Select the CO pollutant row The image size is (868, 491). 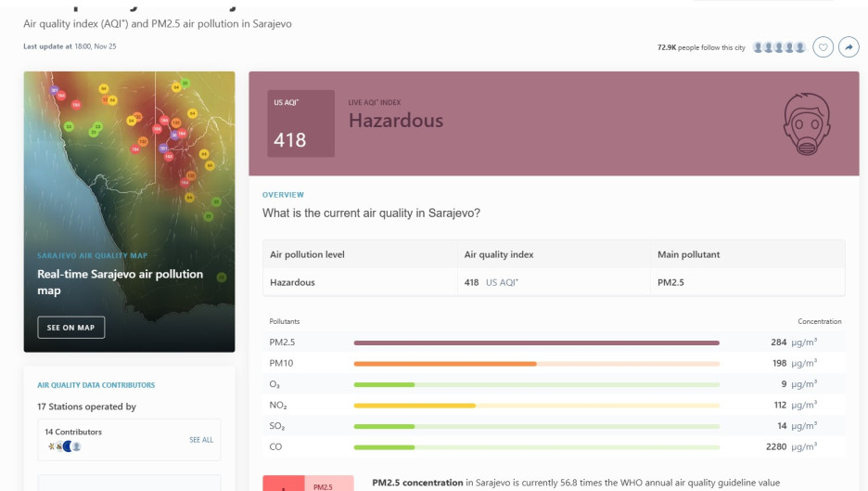coord(554,446)
